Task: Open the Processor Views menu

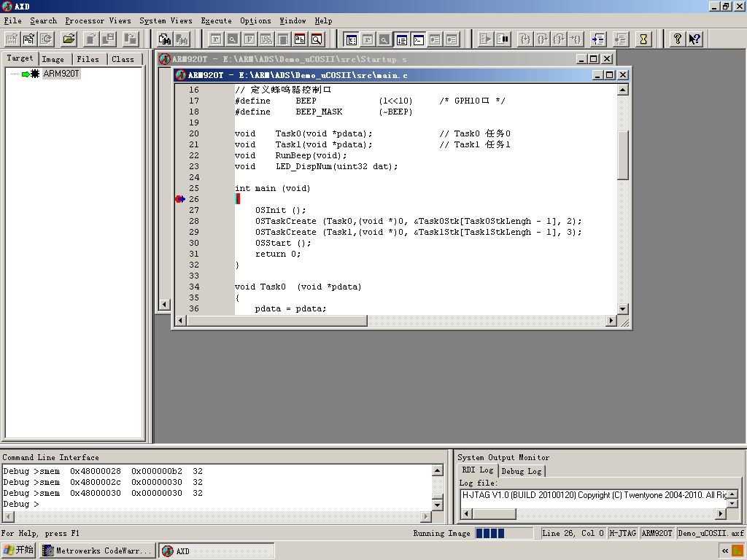Action: tap(98, 20)
